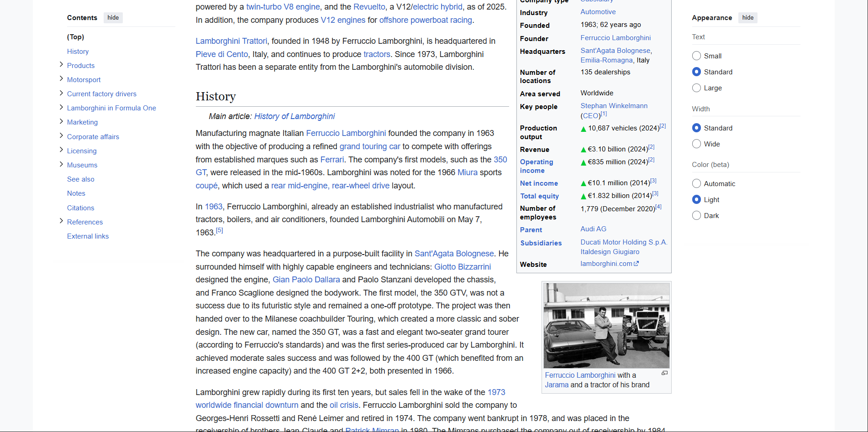This screenshot has height=432, width=868.
Task: Follow the Pieve di Cento link
Action: pos(222,54)
